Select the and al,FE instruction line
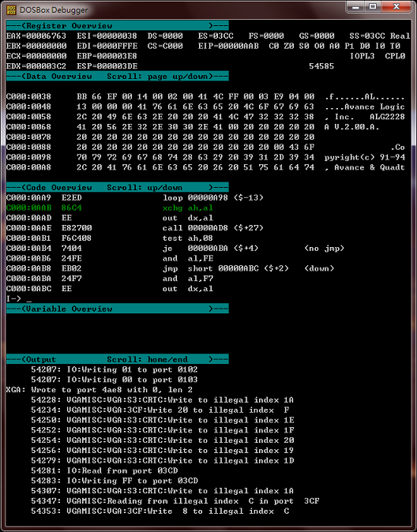 110,258
